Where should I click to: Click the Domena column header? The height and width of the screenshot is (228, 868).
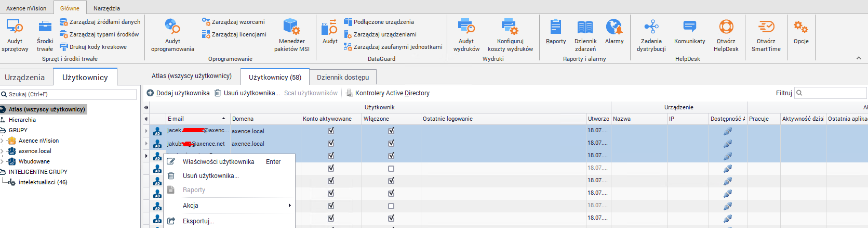[x=265, y=119]
